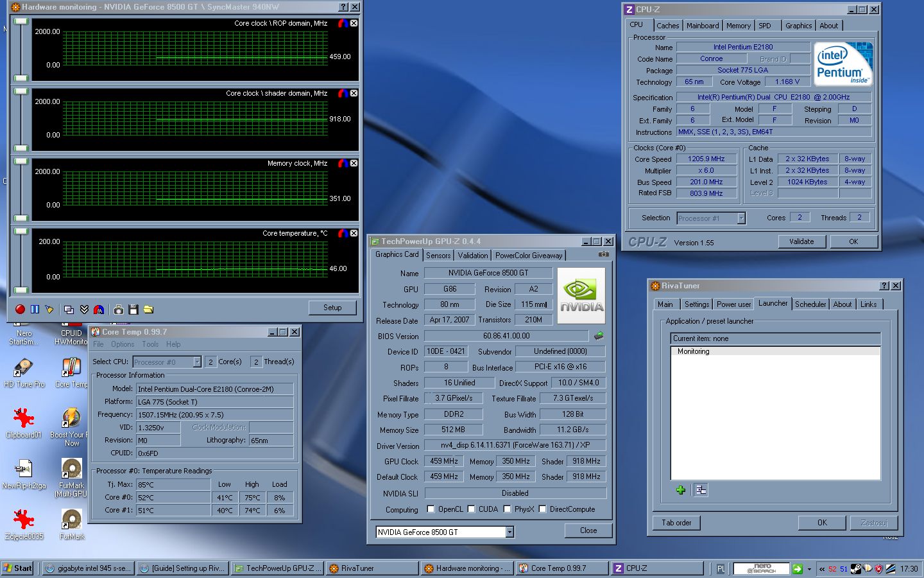Close the shader domain core clock graph
The width and height of the screenshot is (924, 578).
(x=354, y=93)
